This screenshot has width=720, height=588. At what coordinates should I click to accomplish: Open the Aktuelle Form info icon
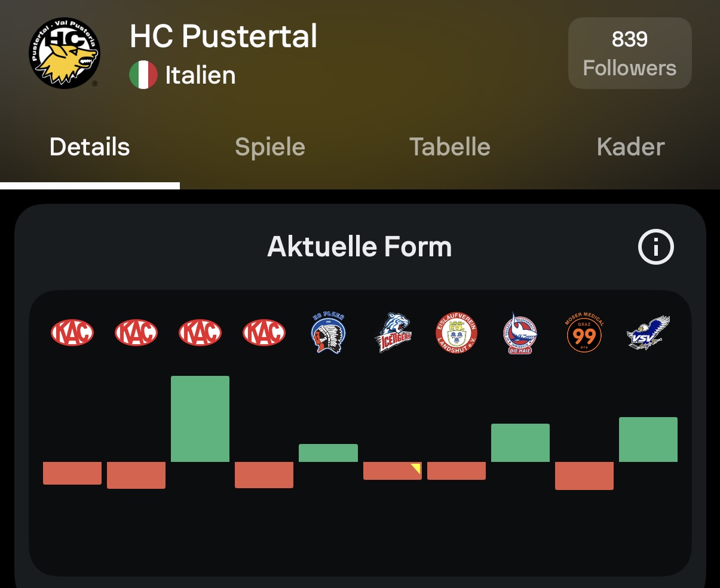pos(655,247)
